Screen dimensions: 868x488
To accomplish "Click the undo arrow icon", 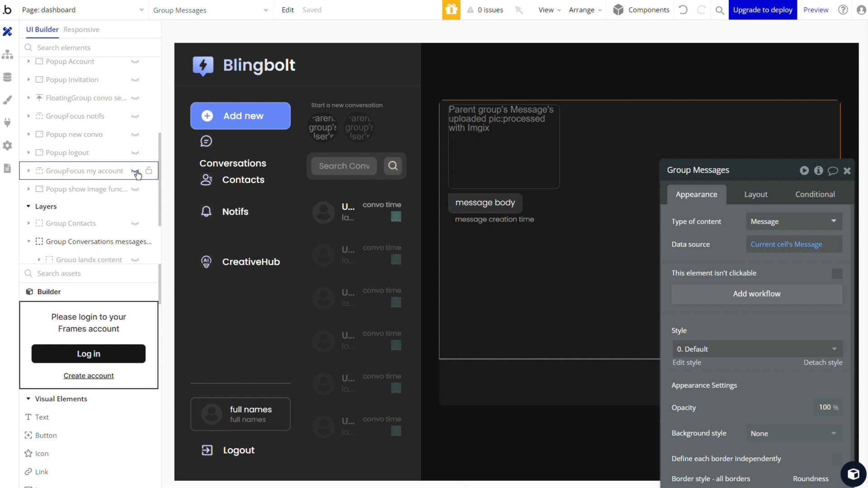I will pos(683,10).
